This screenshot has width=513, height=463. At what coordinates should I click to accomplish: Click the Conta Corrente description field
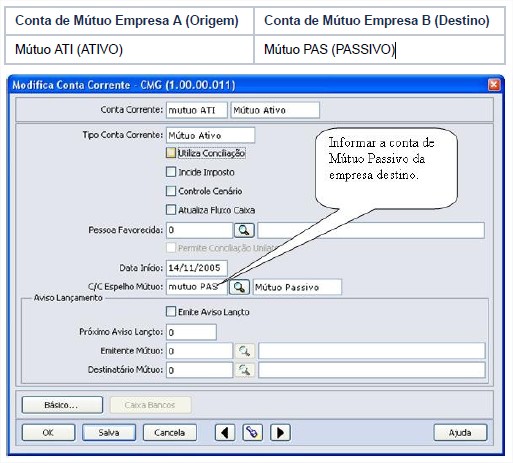pos(275,110)
